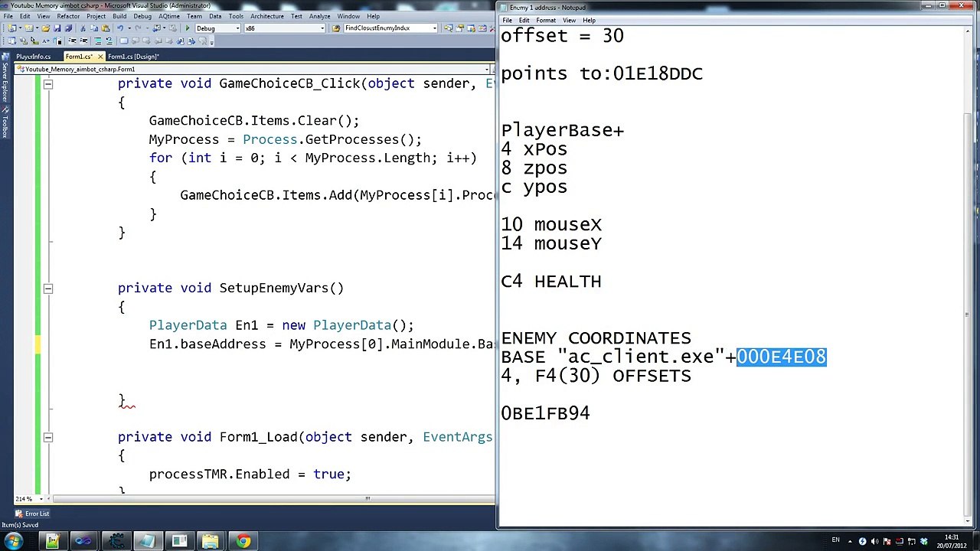980x551 pixels.
Task: Click the Save All icon
Action: [68, 28]
